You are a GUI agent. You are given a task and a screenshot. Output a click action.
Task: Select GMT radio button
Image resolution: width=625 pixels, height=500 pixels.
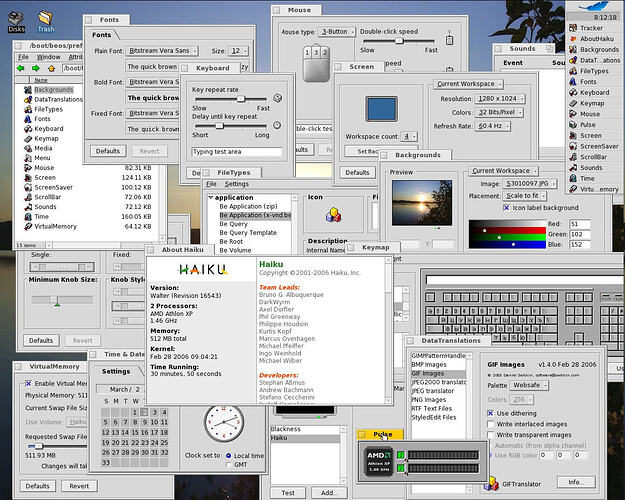coord(228,465)
